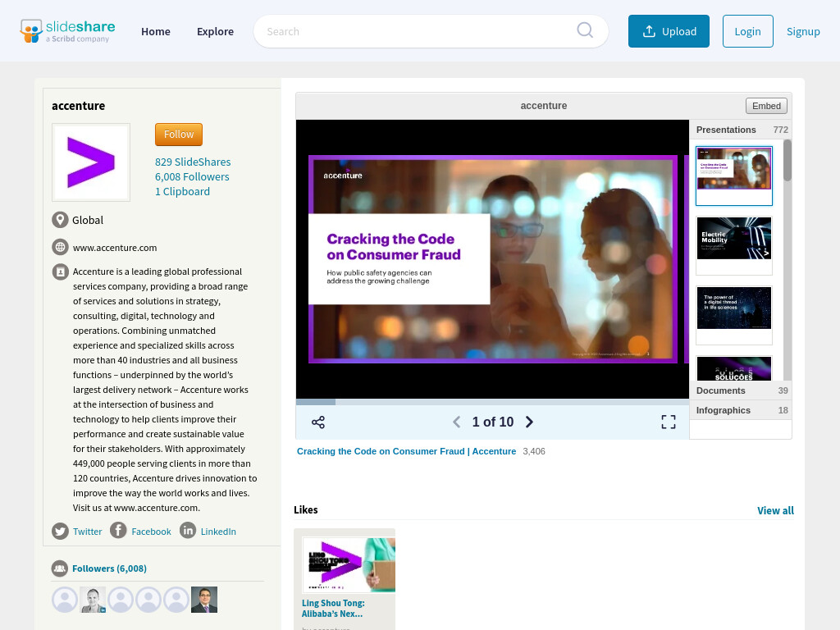
Task: Click the main slide image
Action: [492, 259]
